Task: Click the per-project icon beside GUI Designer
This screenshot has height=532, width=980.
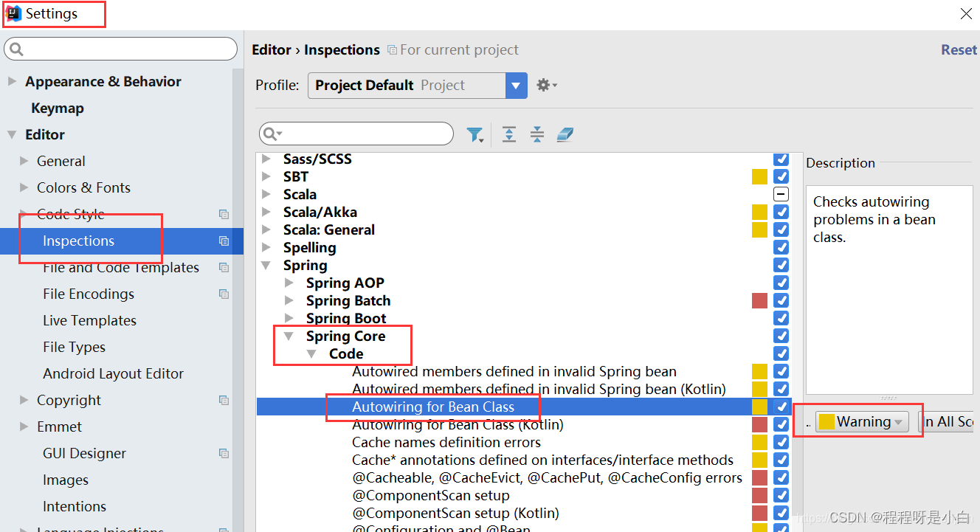Action: 224,454
